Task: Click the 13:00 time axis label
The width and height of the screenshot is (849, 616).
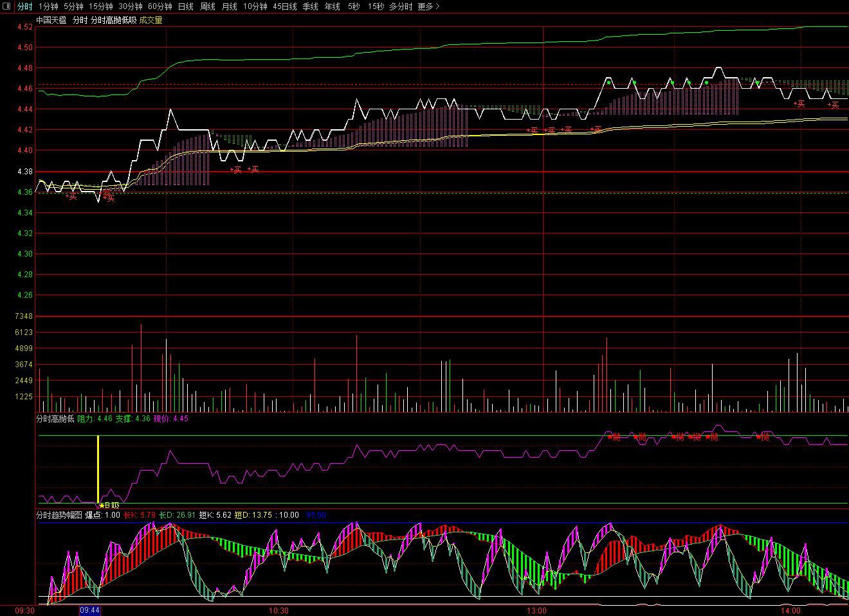Action: point(536,611)
